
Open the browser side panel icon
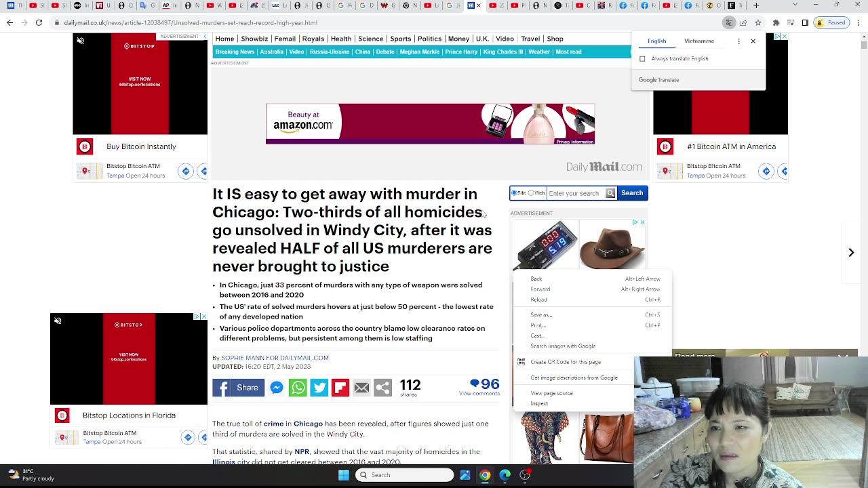coord(805,22)
